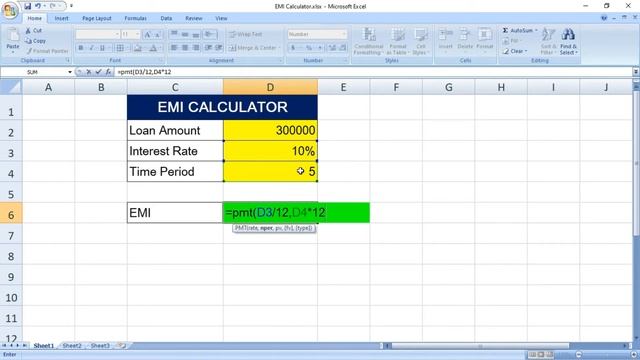The height and width of the screenshot is (360, 640).
Task: Apply the borders button
Action: coord(120,48)
